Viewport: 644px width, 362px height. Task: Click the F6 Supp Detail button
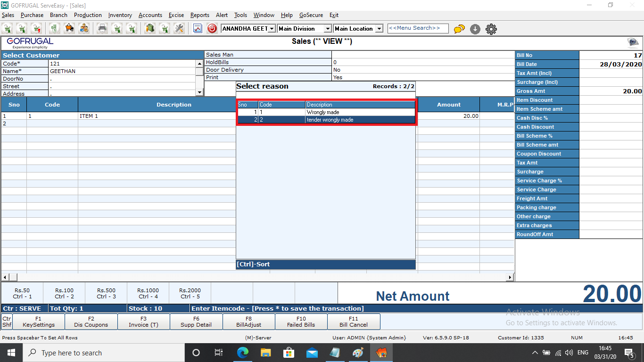tap(196, 321)
